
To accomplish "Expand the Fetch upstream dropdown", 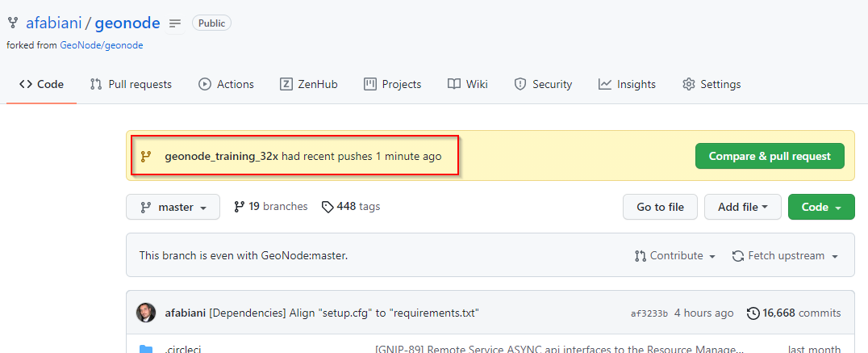I will pos(785,255).
